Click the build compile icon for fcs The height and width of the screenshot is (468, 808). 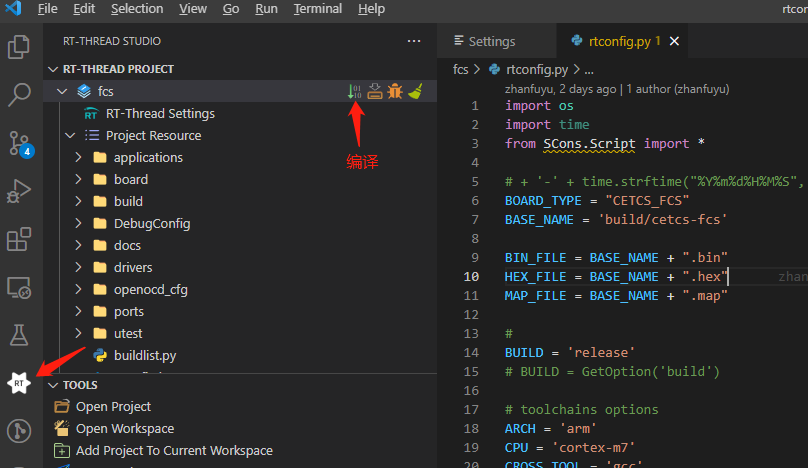[354, 91]
